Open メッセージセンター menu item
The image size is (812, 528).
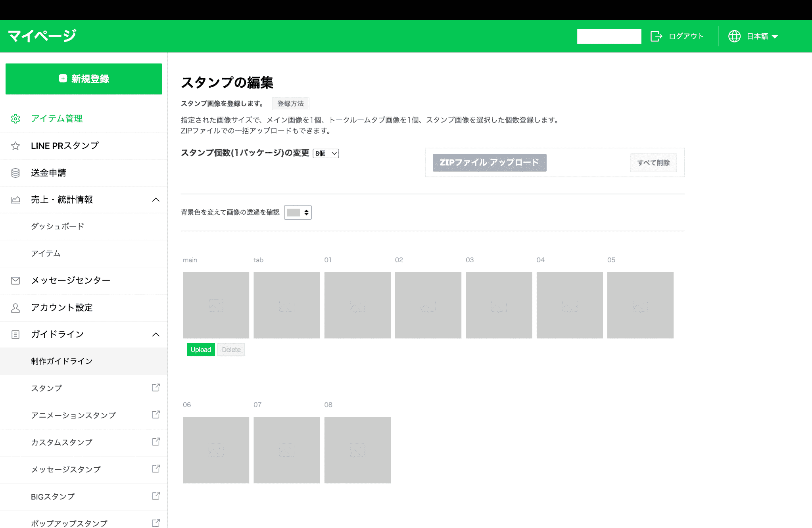pos(84,280)
